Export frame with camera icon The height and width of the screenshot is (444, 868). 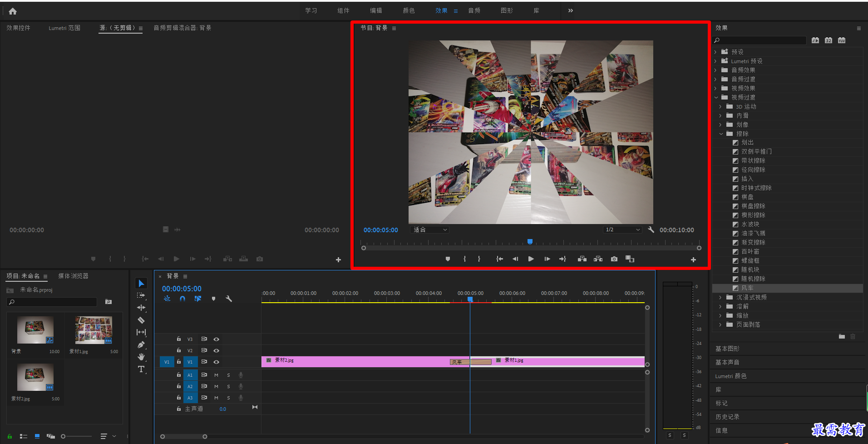coord(614,259)
